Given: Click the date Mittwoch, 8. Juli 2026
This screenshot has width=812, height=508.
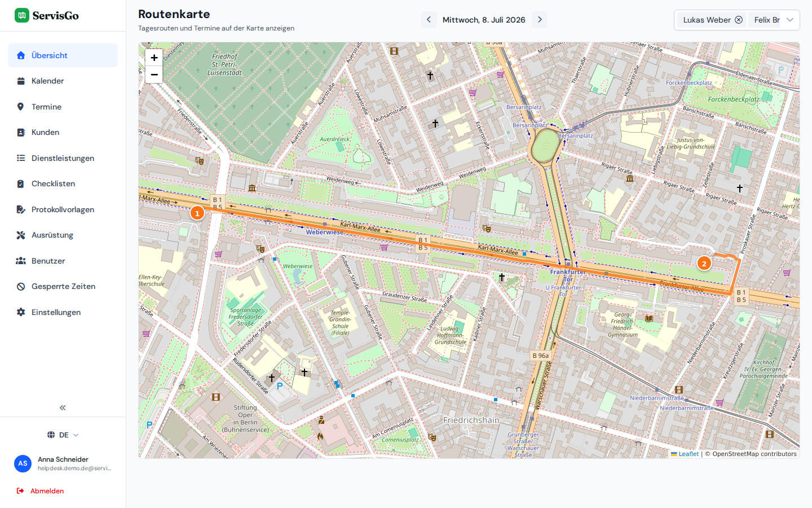Looking at the screenshot, I should [484, 20].
